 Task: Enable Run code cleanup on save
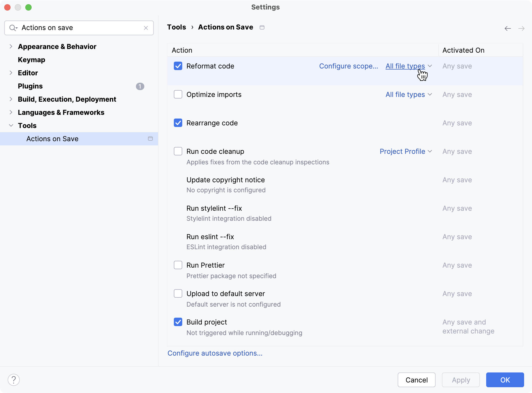(x=178, y=151)
